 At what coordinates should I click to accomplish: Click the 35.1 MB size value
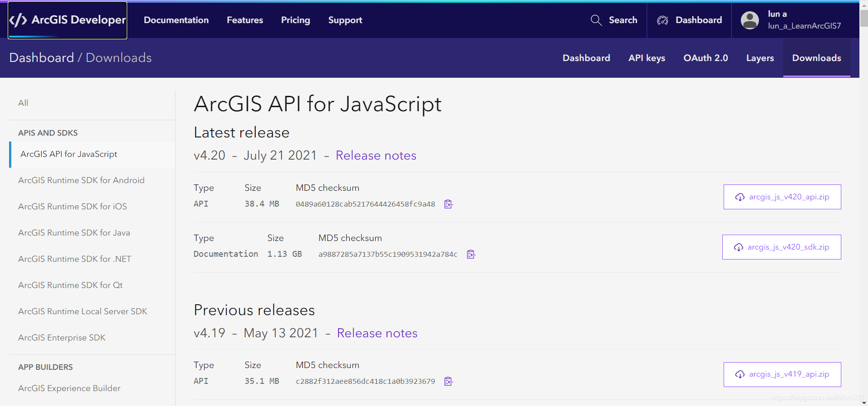point(262,381)
